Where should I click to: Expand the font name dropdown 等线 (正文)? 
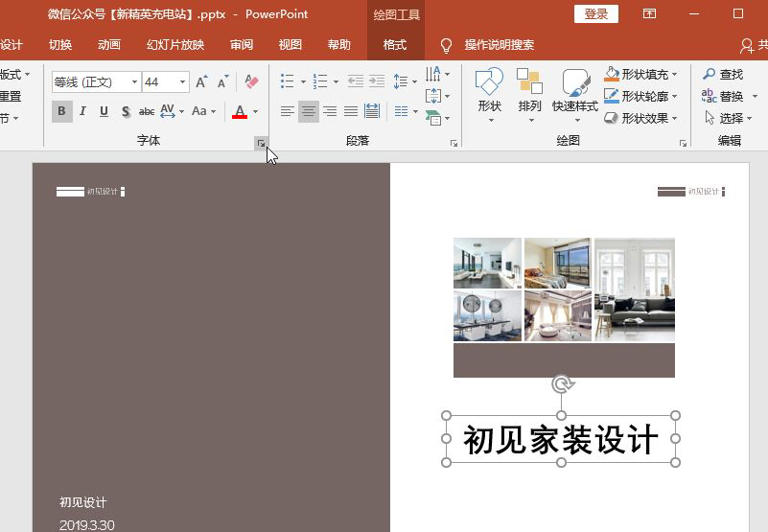coord(134,82)
